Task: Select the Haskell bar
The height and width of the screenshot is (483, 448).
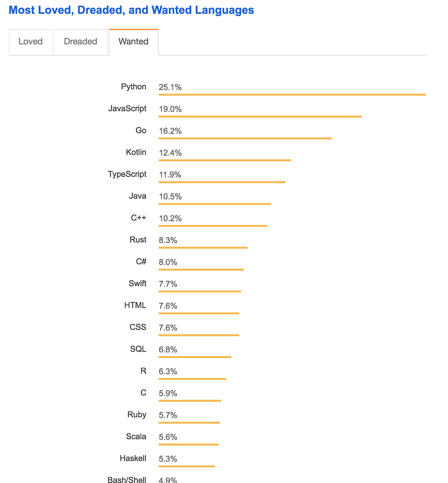Action: click(187, 466)
